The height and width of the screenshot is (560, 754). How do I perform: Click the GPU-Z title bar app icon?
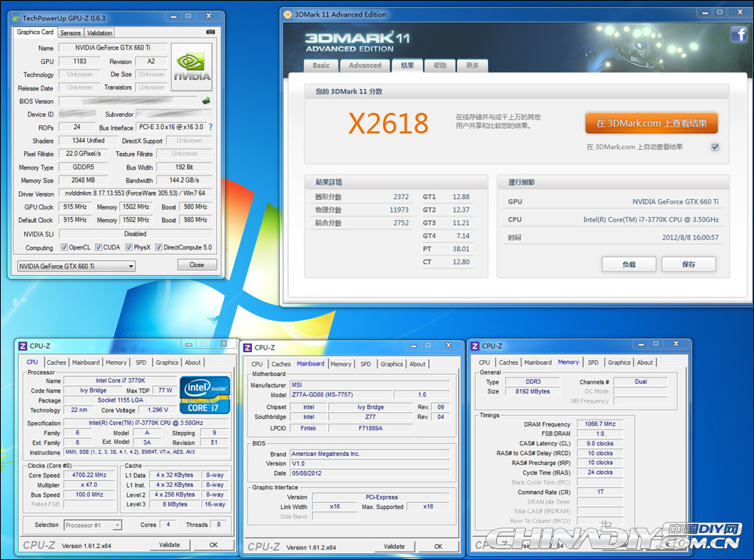point(17,18)
